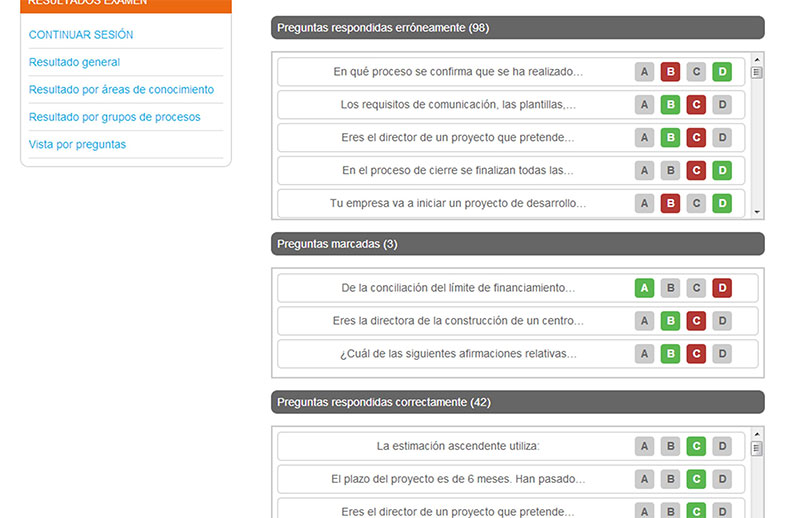This screenshot has width=800, height=518.
Task: Collapse 'Preguntas respondidas erróneamente (98)' header
Action: coord(517,28)
